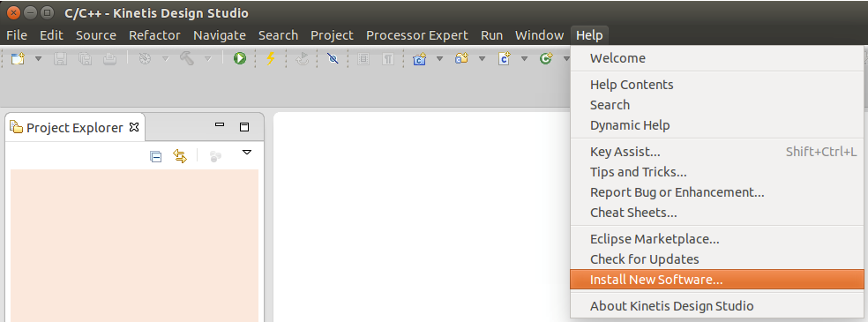Click the Save All toolbar icon
Screen dimensions: 868x322
pyautogui.click(x=86, y=58)
